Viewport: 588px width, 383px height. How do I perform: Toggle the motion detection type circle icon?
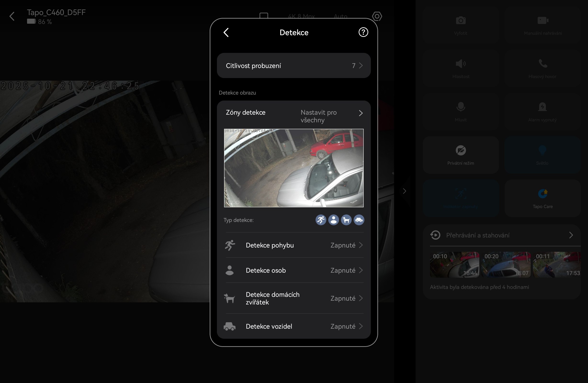point(320,220)
